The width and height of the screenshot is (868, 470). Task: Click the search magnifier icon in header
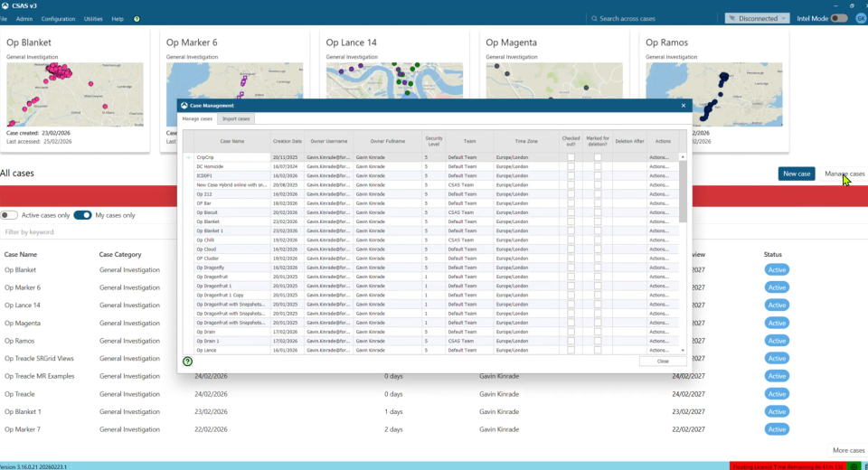(593, 19)
